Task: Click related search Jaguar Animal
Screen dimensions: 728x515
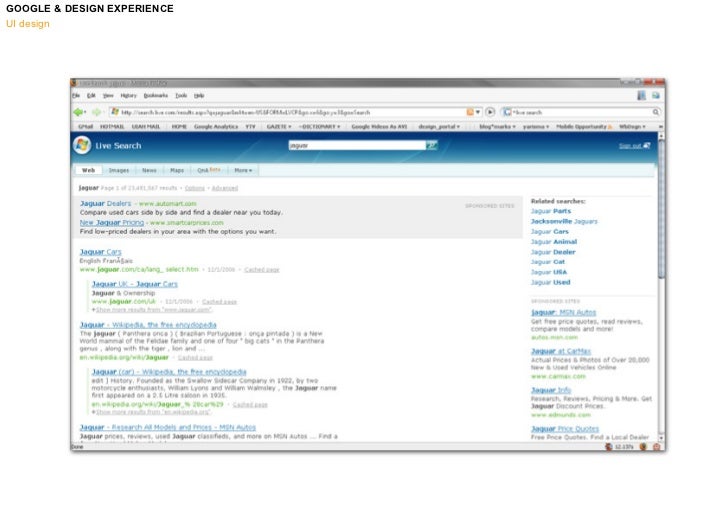Action: pos(554,241)
